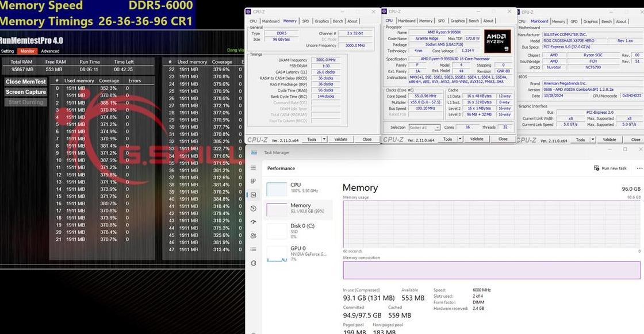The height and width of the screenshot is (334, 644).
Task: Click the DRAM Frequency 3000.0 MHz field
Action: click(x=325, y=60)
